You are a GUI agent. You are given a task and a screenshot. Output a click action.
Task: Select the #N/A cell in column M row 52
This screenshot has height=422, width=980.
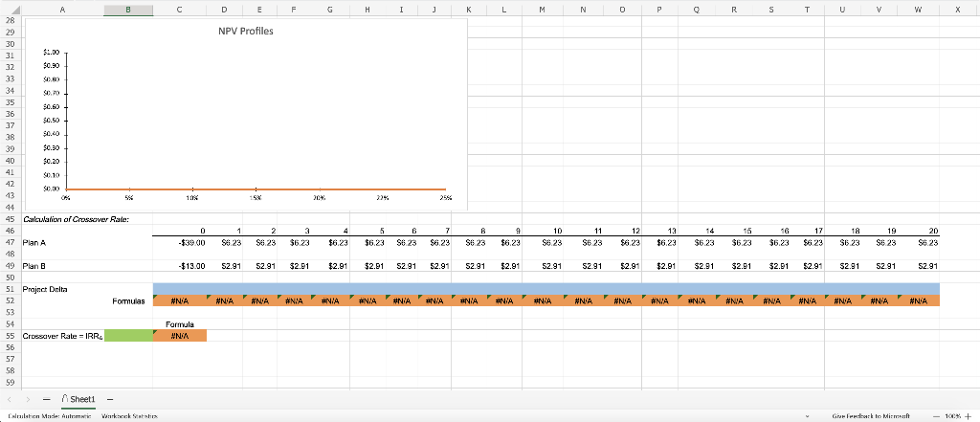543,300
